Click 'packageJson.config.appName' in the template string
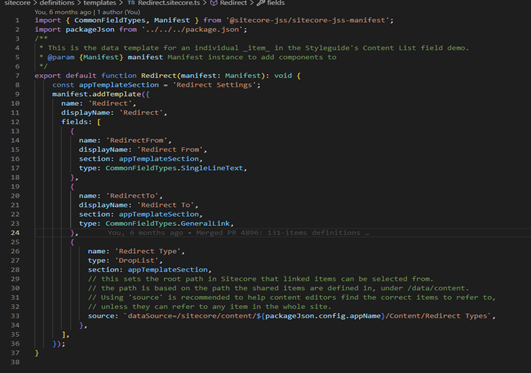 click(x=323, y=316)
